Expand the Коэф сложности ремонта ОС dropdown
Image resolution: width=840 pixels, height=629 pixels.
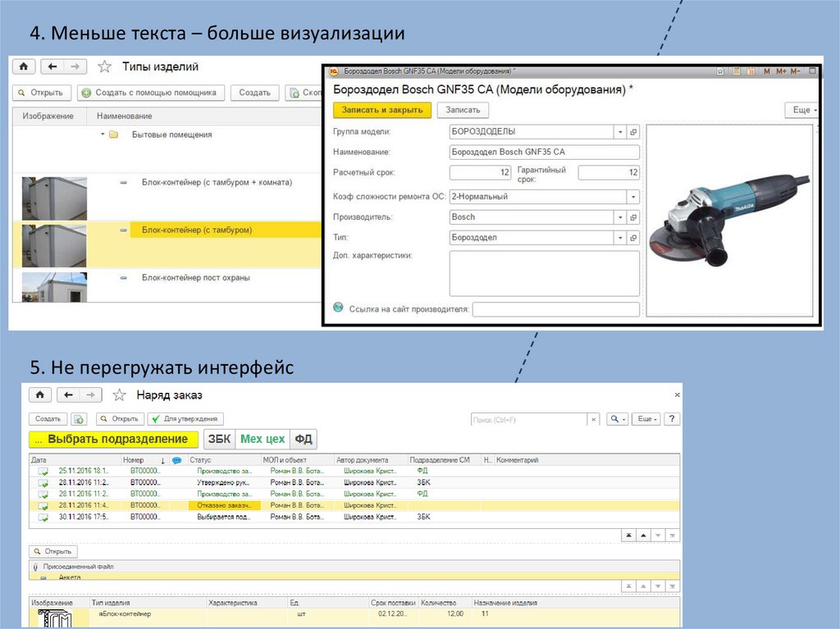pyautogui.click(x=632, y=197)
